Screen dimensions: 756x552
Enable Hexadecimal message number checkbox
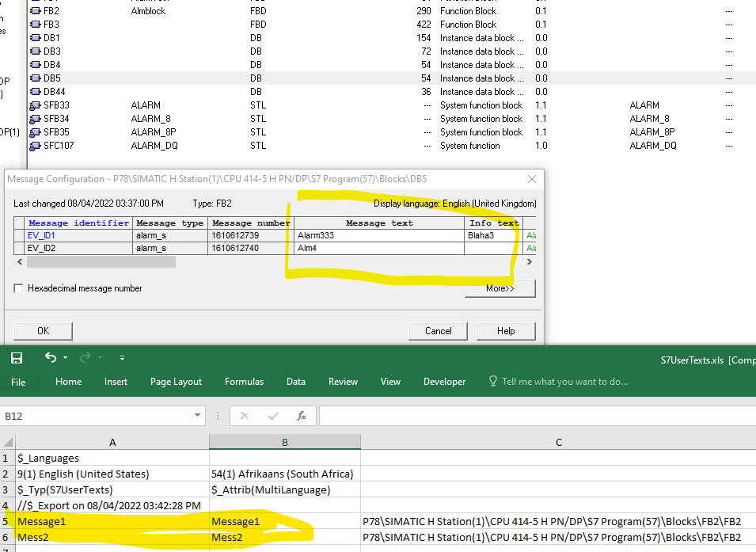click(18, 288)
